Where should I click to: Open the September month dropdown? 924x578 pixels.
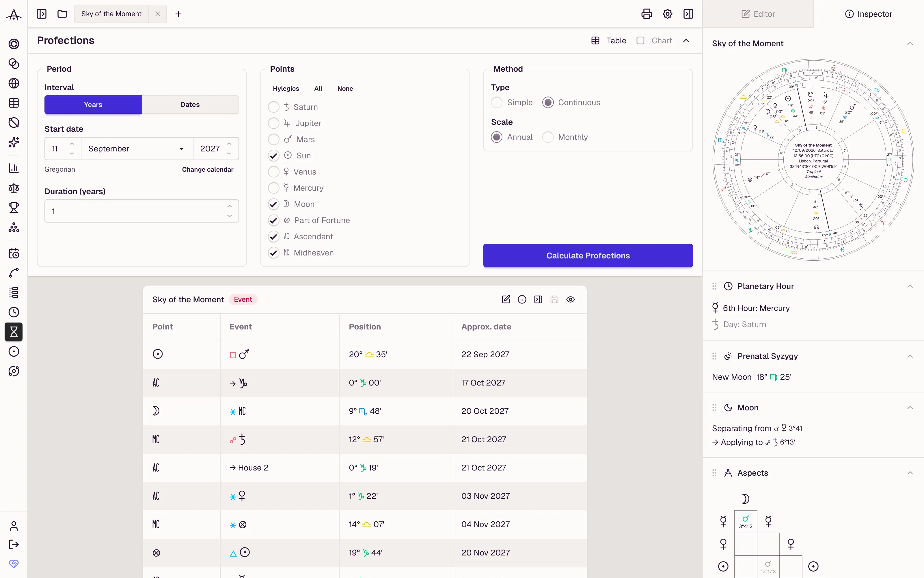[x=137, y=149]
